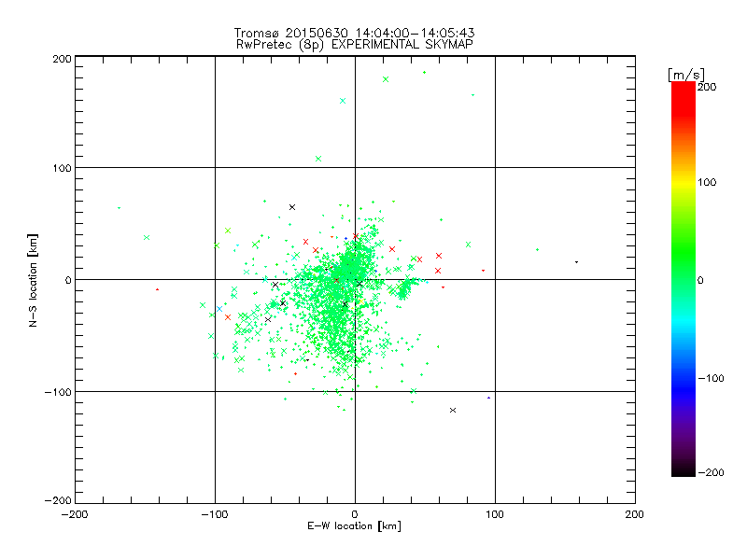The image size is (747, 560).
Task: Click the blue dot near 95 km east, -105 km south
Action: (488, 398)
